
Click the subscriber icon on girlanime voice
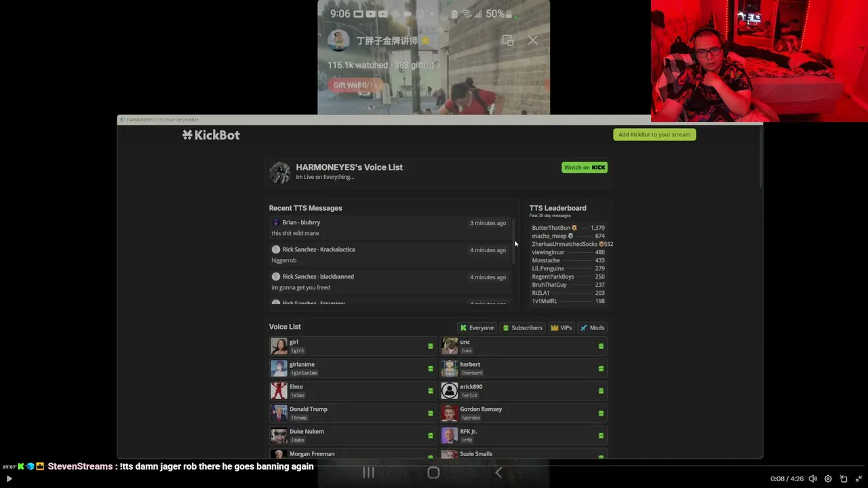(x=430, y=369)
